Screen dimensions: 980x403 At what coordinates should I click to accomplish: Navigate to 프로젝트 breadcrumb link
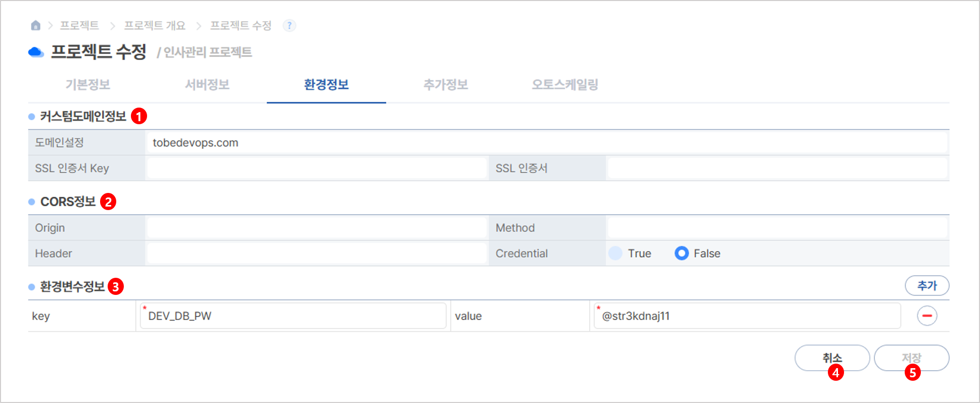(80, 25)
